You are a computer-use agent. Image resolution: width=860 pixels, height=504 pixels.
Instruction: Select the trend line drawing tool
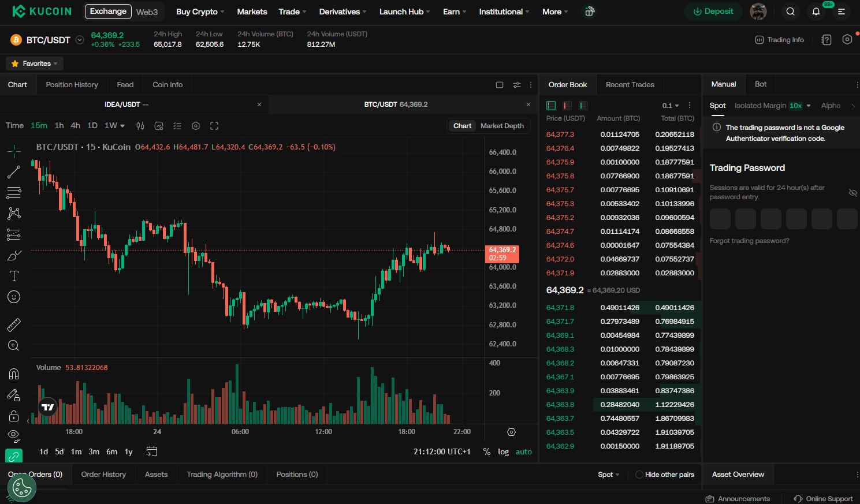pos(14,172)
